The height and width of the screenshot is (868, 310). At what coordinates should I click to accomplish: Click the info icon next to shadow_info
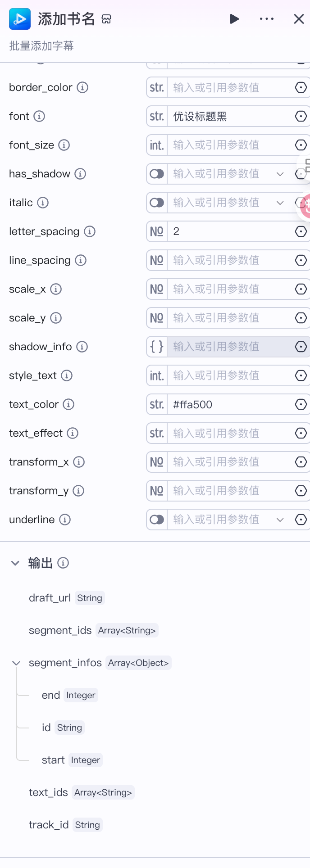82,347
